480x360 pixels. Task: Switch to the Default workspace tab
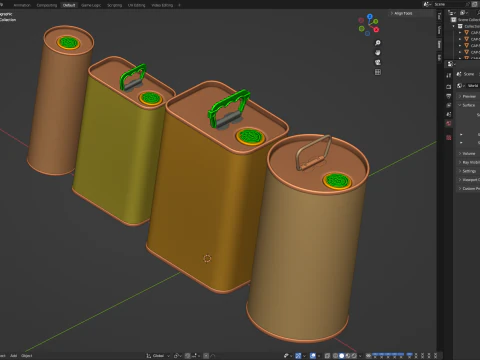[x=69, y=5]
